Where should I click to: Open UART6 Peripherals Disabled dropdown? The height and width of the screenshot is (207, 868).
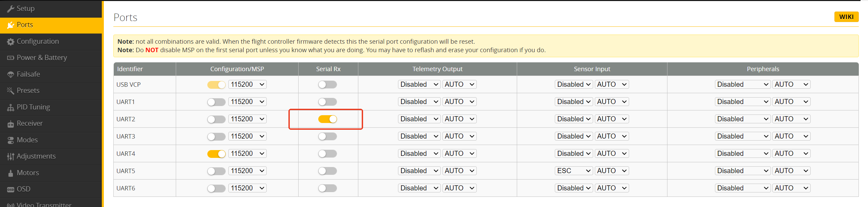[742, 188]
